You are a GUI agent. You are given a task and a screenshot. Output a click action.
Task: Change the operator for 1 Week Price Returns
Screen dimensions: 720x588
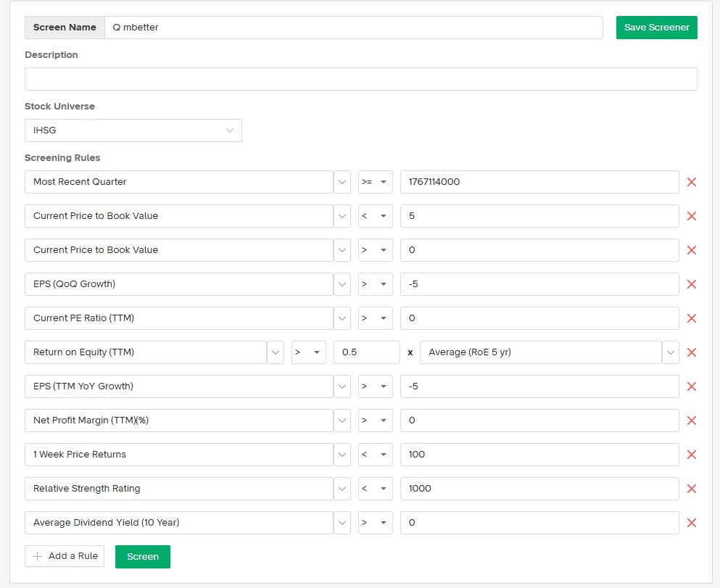(375, 455)
